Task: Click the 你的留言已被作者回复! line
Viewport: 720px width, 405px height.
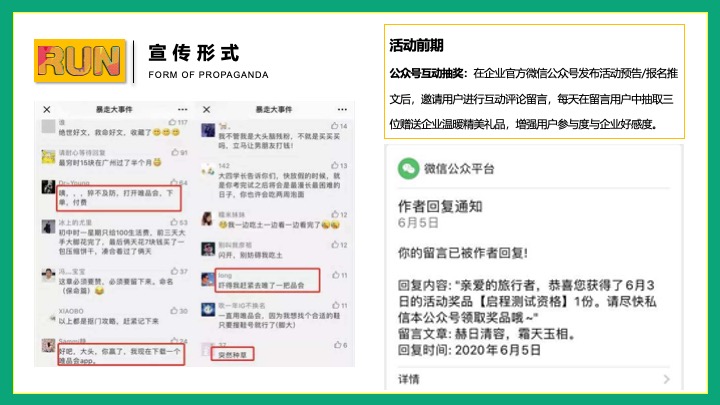Action: [462, 253]
